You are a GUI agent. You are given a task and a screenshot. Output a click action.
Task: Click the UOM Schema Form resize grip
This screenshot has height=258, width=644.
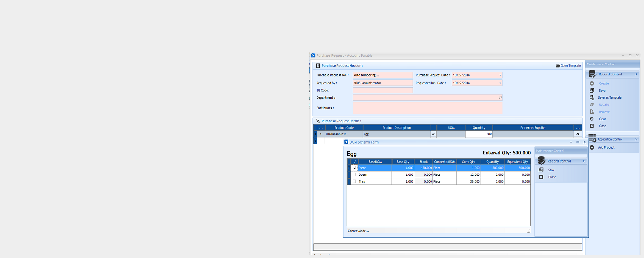point(528,231)
